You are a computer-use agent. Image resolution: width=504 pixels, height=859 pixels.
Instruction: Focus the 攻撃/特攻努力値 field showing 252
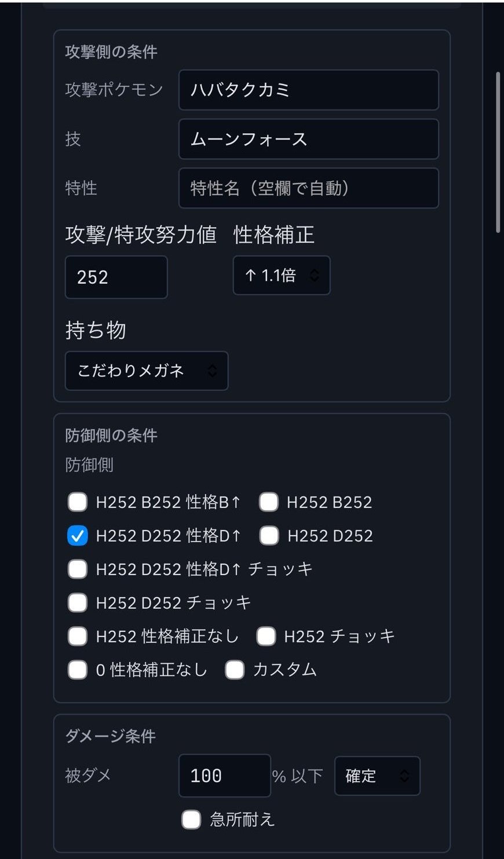[x=116, y=277]
